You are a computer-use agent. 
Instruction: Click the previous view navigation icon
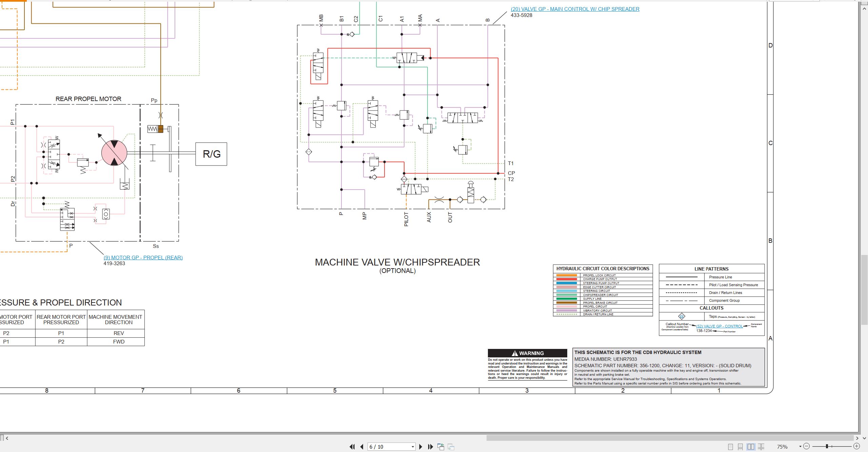[x=441, y=447]
